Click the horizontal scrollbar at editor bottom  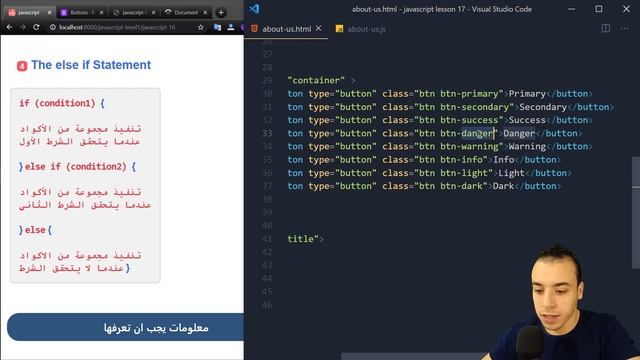pos(416,356)
